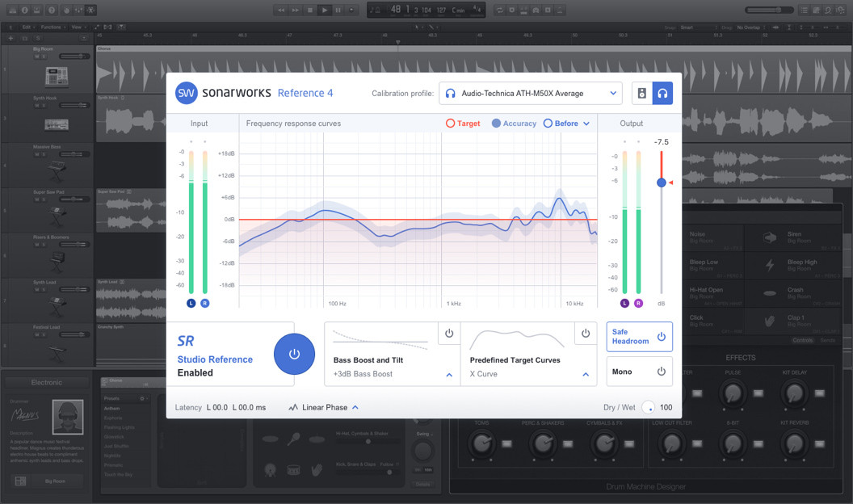Toggle the metronome click in Logic
This screenshot has width=853, height=504.
[559, 10]
